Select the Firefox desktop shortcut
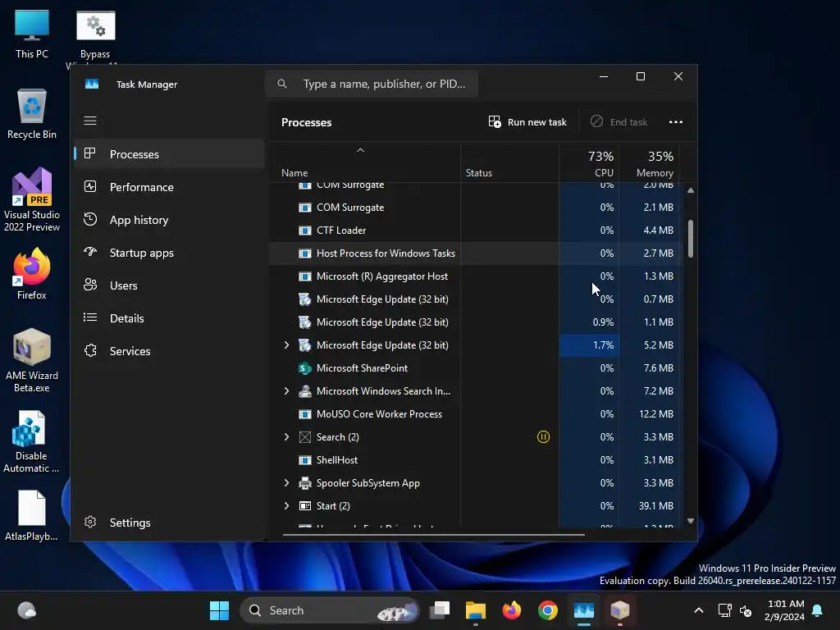The image size is (840, 630). [32, 274]
